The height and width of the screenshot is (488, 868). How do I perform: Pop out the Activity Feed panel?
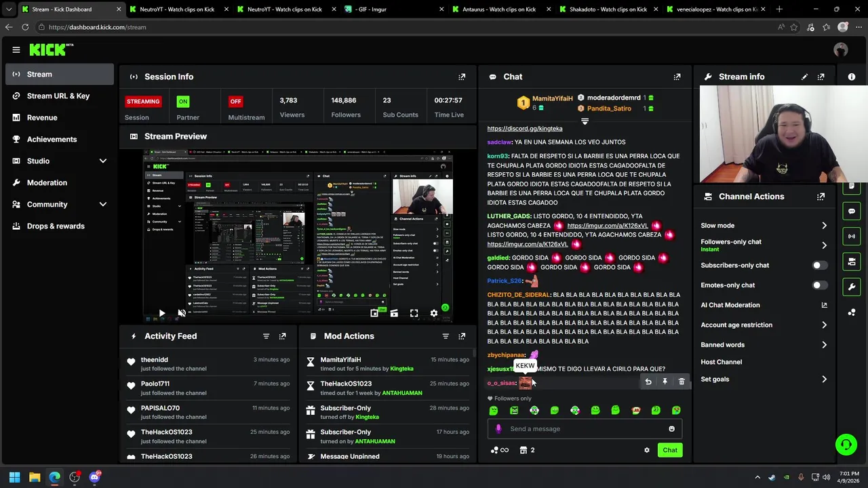[282, 336]
